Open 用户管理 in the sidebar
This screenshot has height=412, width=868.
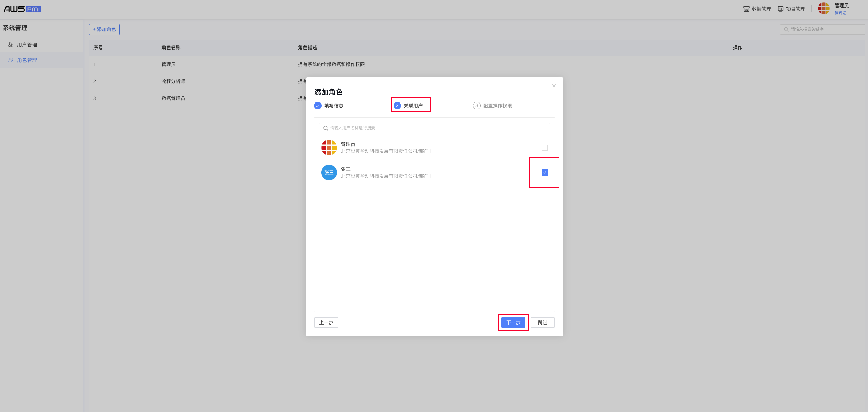[27, 45]
